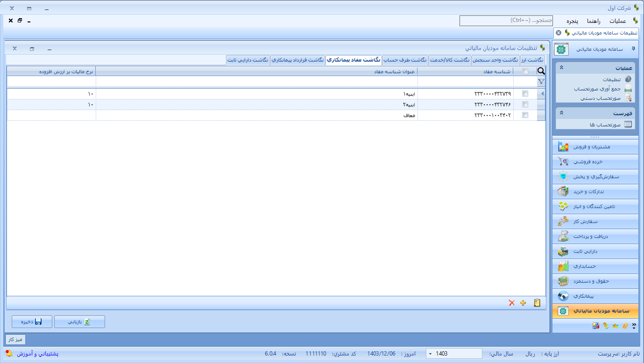Switch to نگاشت دارایی ثابت tab
This screenshot has width=644, height=363.
click(248, 60)
